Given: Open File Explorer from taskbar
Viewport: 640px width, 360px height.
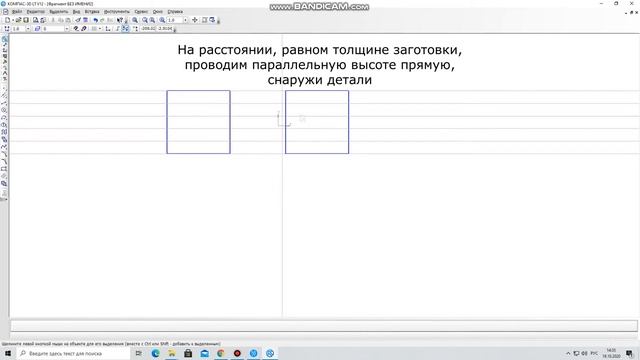Looking at the screenshot, I should pyautogui.click(x=172, y=353).
